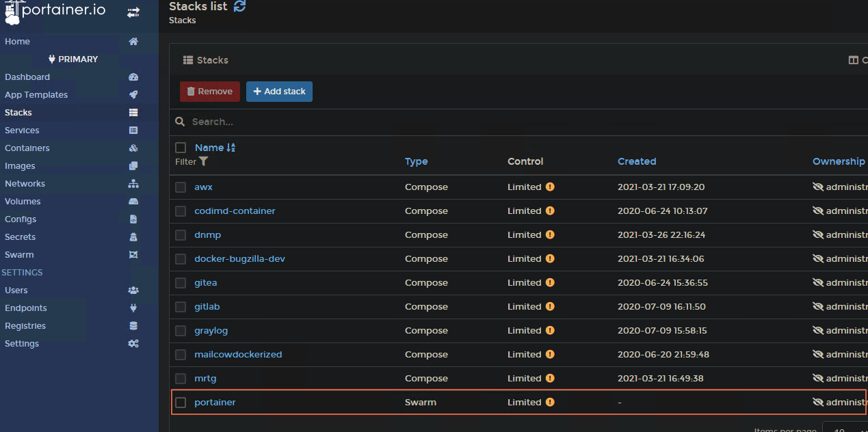Screen dimensions: 868x432
Task: Click the created date 2021-03-21 17:09:20
Action: (x=661, y=187)
